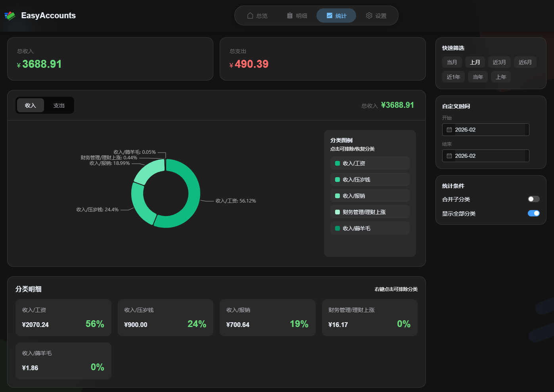Open the 开始 date picker field
554x392 pixels.
pyautogui.click(x=485, y=130)
